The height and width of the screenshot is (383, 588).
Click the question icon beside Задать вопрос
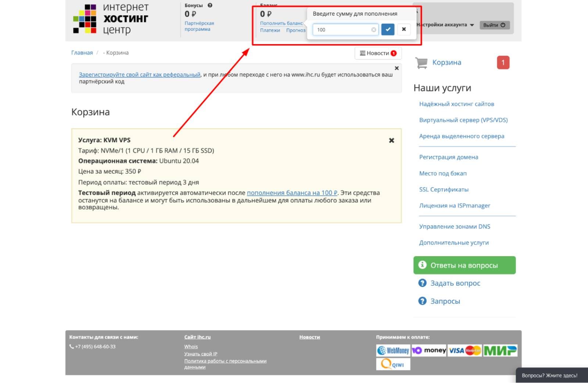point(422,283)
